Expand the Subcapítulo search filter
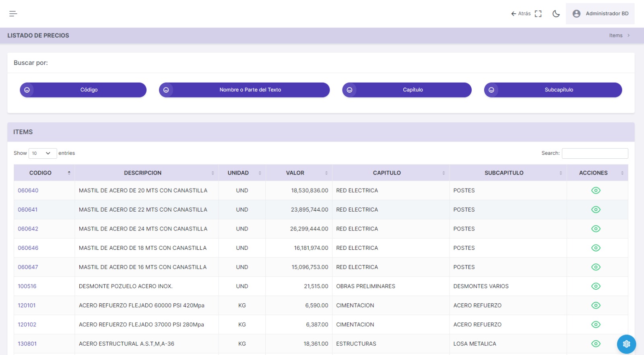644x355 pixels. (553, 90)
